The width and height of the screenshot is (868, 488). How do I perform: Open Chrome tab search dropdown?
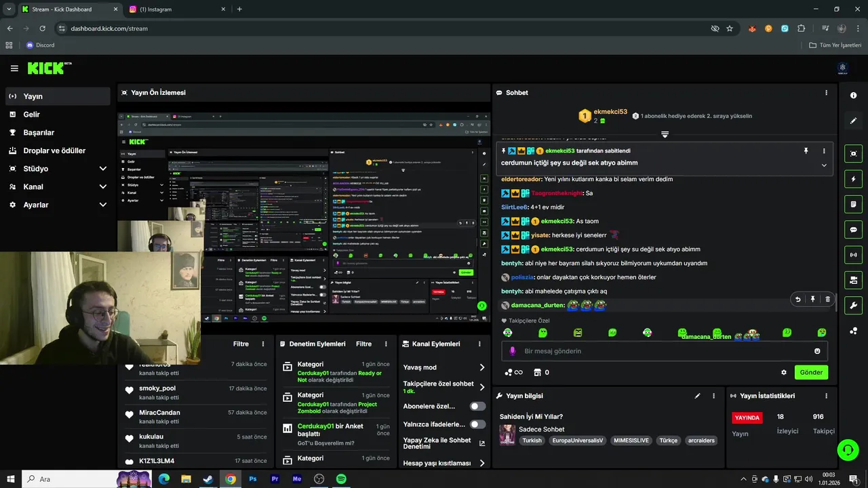[9, 9]
